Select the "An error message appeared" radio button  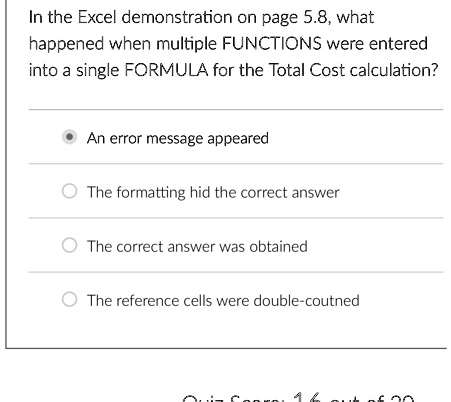[69, 137]
